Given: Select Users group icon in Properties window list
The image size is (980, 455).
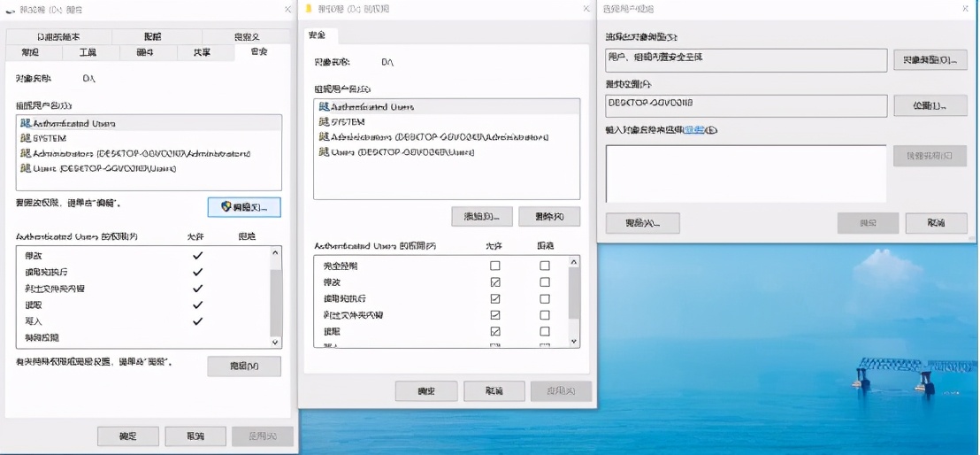Looking at the screenshot, I should pyautogui.click(x=26, y=168).
